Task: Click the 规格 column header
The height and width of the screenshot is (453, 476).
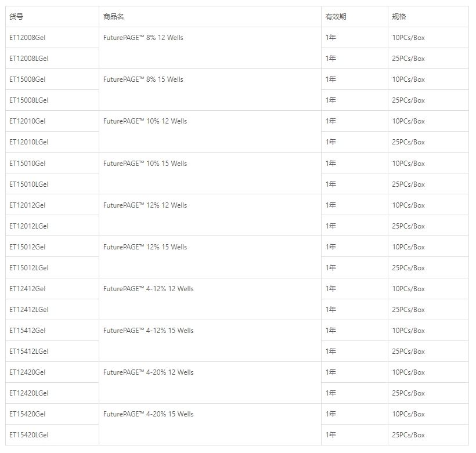Action: click(399, 17)
